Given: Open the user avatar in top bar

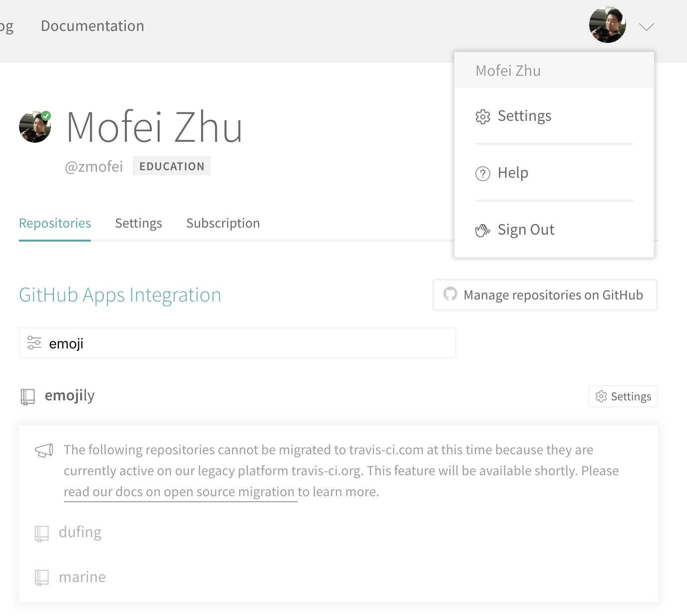Looking at the screenshot, I should (607, 25).
